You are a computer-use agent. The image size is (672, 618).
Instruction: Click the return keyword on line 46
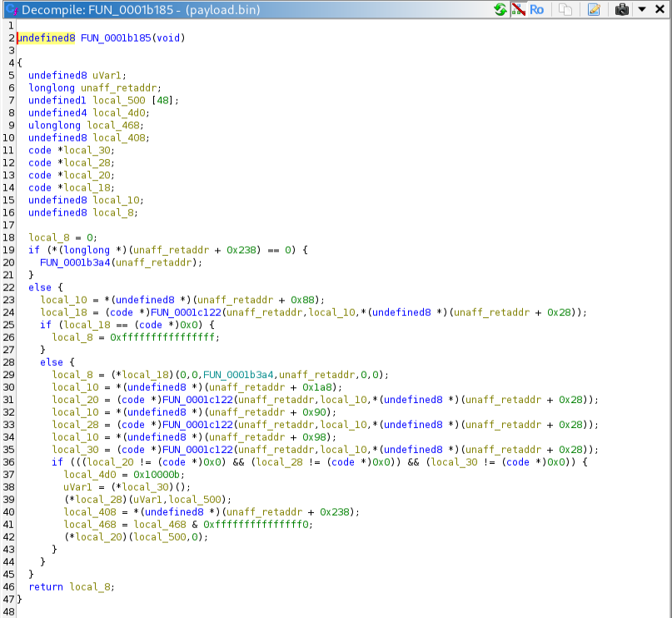coord(46,587)
